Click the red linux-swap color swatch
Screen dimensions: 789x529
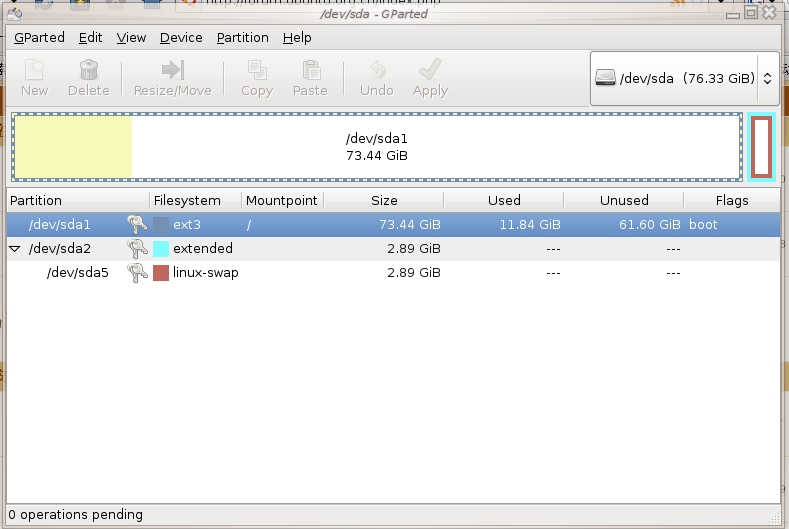(x=161, y=273)
